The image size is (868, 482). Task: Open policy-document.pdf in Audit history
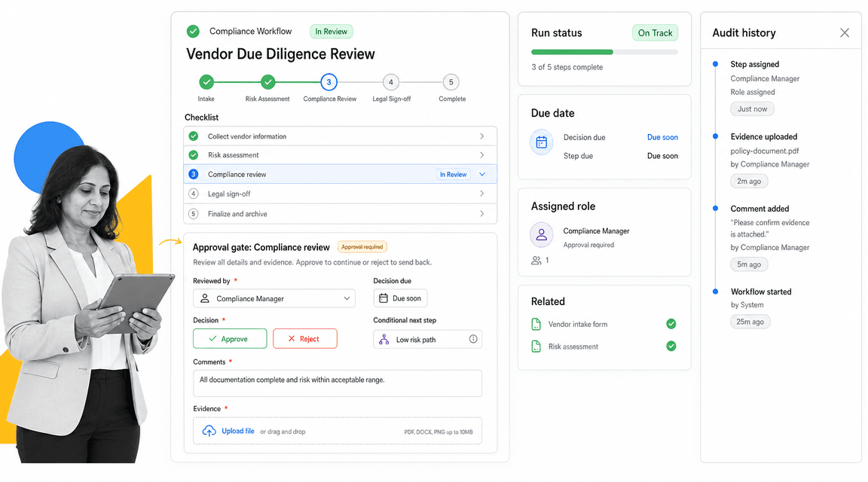[x=765, y=151]
